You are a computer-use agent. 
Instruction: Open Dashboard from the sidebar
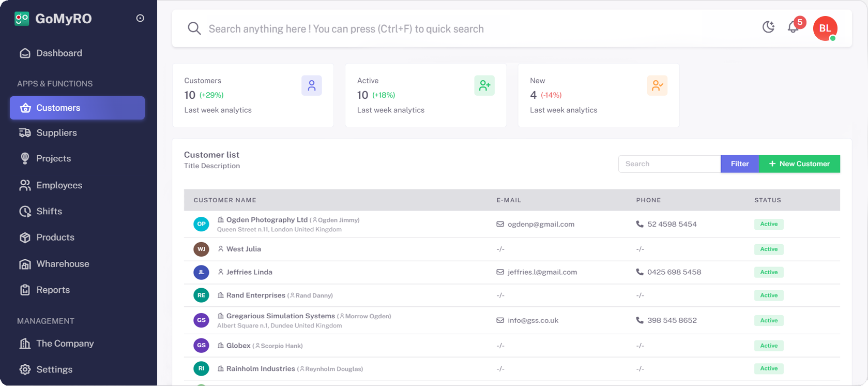tap(59, 53)
